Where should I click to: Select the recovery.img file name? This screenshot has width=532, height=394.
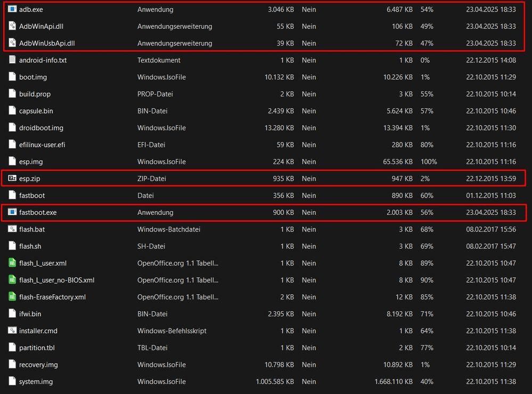click(x=38, y=365)
